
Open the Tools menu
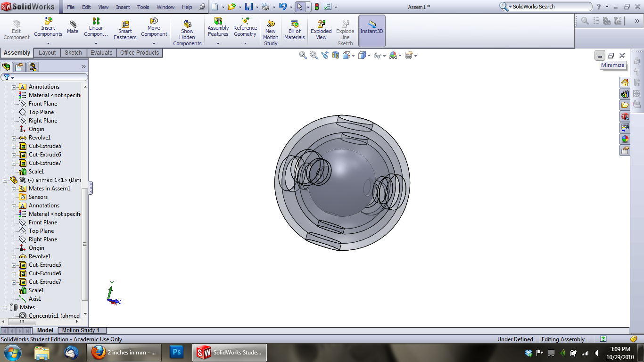pos(143,7)
